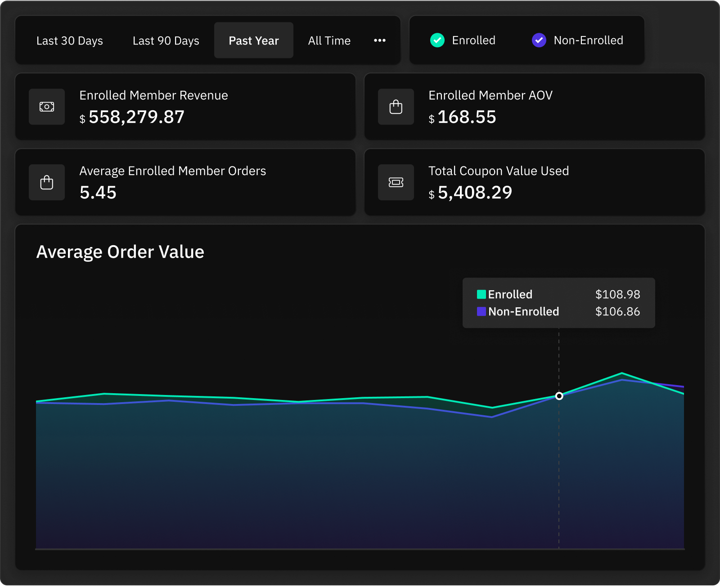
Task: Select the Last 30 Days tab
Action: [x=70, y=40]
